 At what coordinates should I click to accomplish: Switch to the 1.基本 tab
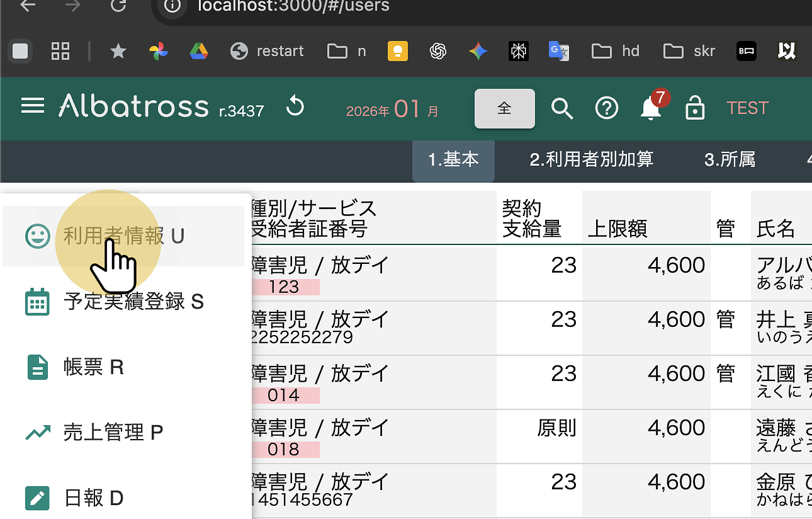453,160
